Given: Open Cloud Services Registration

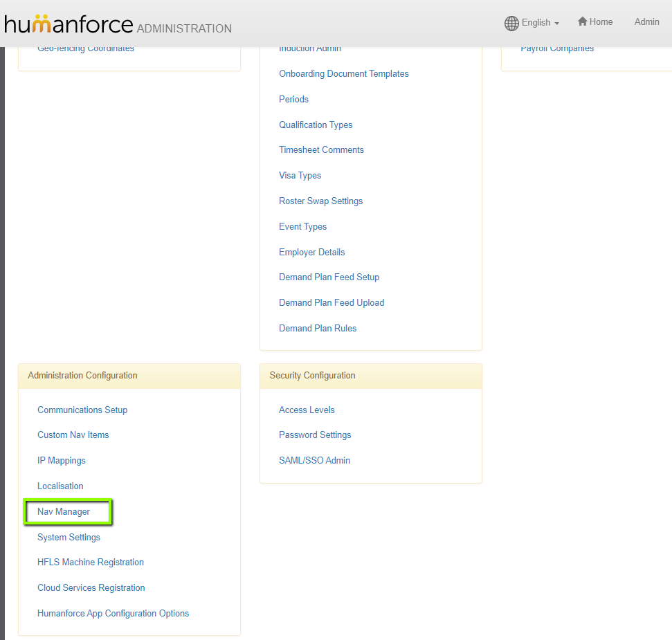Looking at the screenshot, I should [x=91, y=587].
